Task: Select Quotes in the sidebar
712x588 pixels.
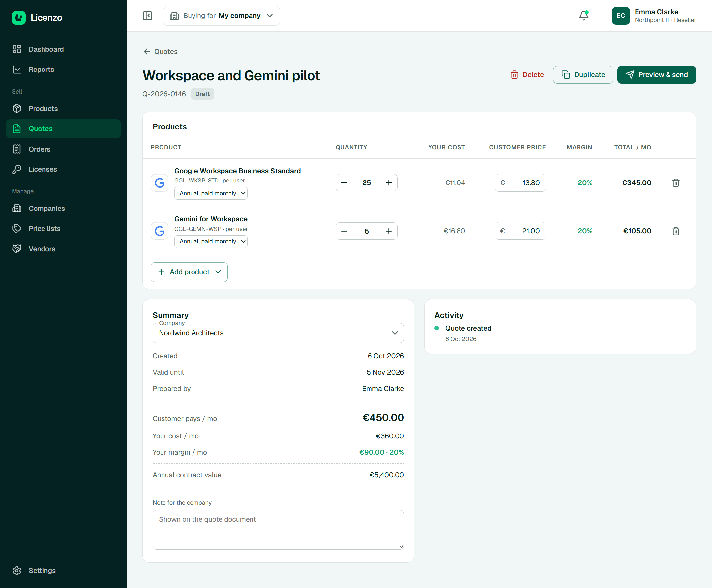Action: (63, 129)
